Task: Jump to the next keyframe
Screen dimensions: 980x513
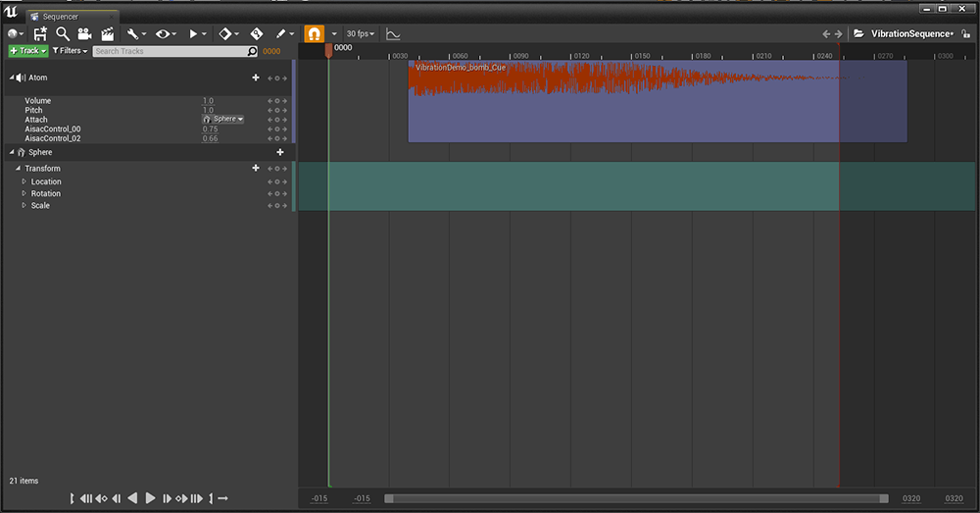Action: pos(181,498)
